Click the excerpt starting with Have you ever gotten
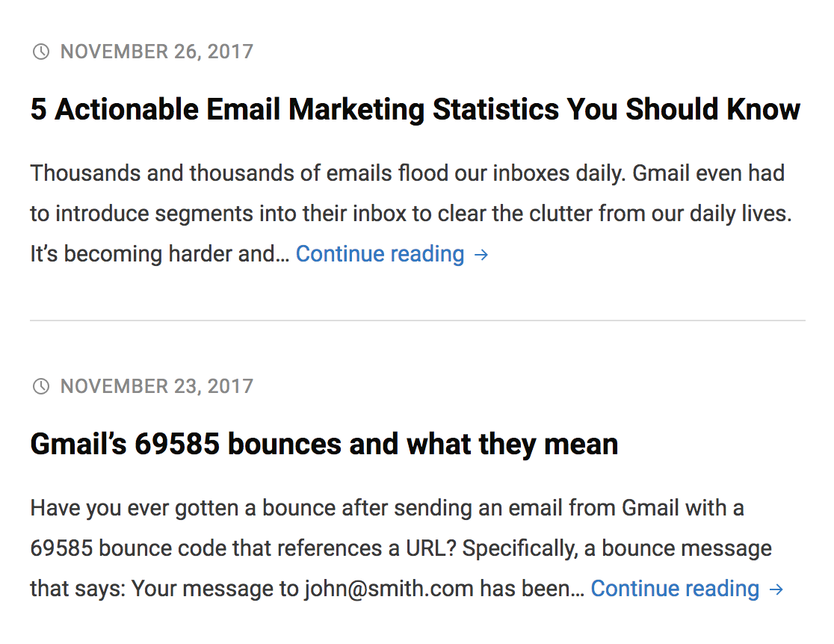 (x=407, y=548)
